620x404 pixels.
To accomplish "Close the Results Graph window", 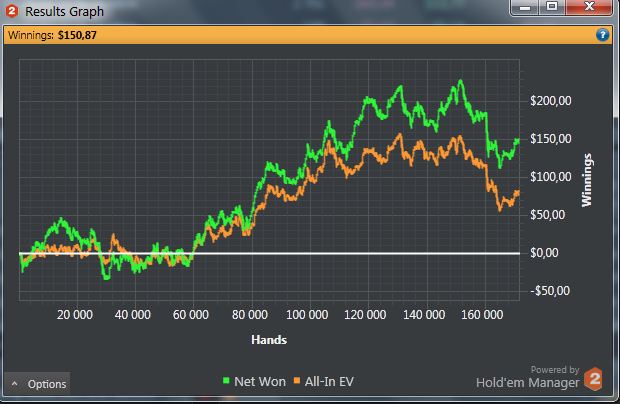I will (589, 7).
